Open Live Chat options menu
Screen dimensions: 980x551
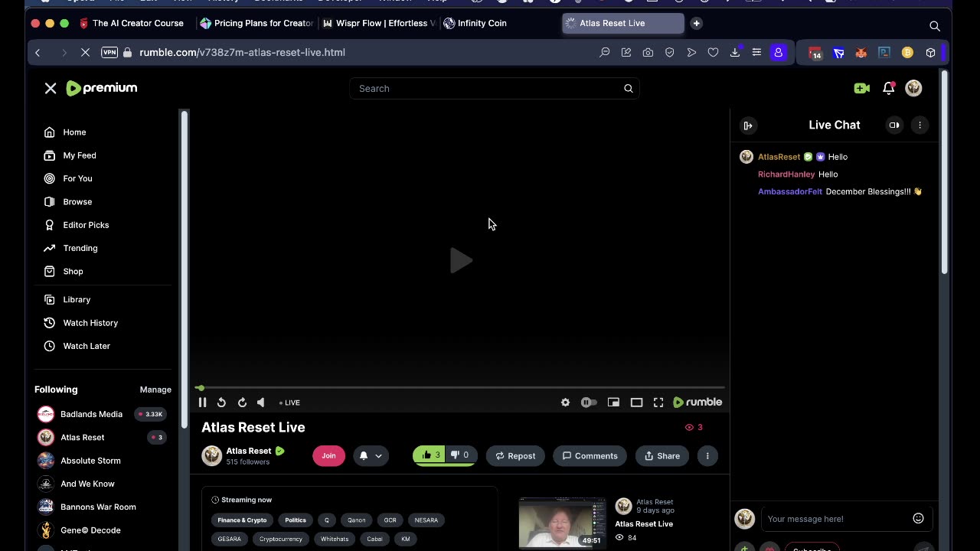(920, 126)
